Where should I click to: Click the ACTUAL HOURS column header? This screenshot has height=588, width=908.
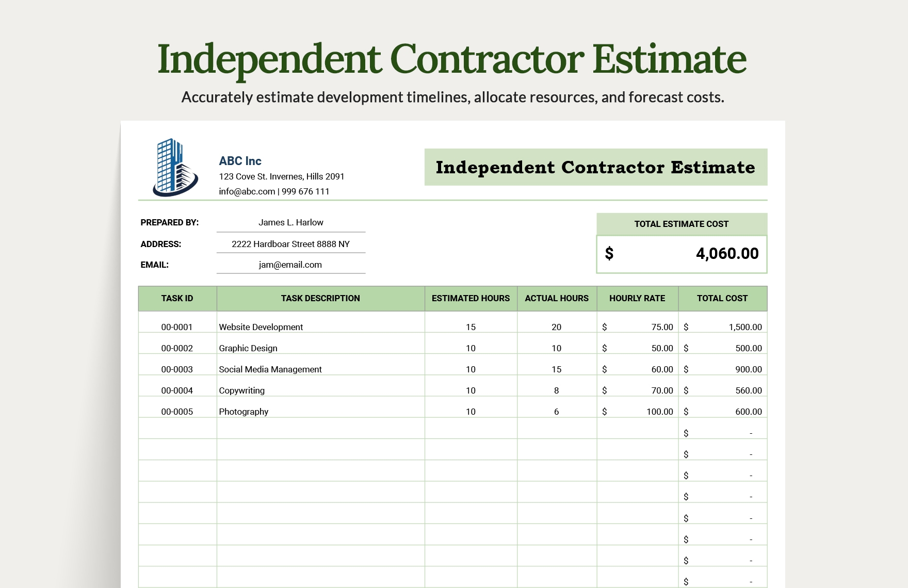[556, 298]
